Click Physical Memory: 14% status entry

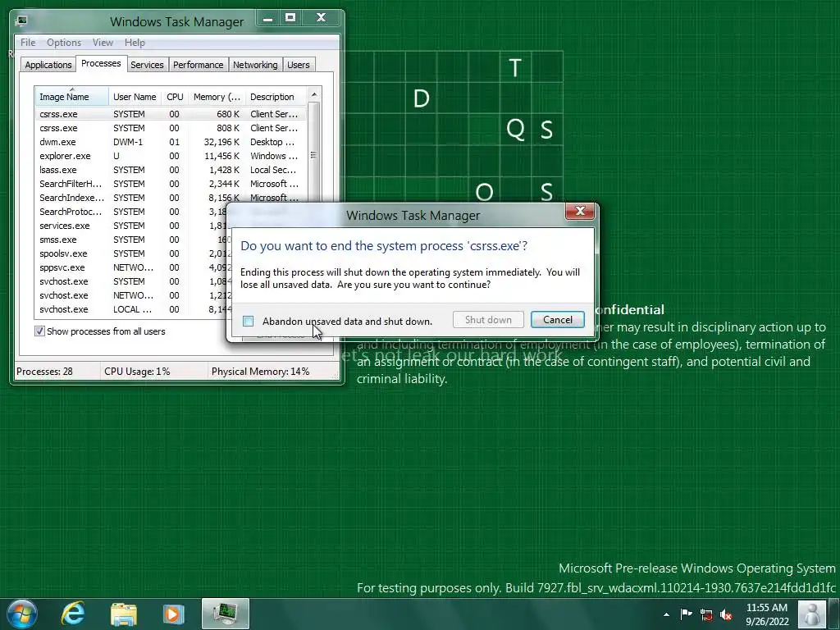(260, 372)
